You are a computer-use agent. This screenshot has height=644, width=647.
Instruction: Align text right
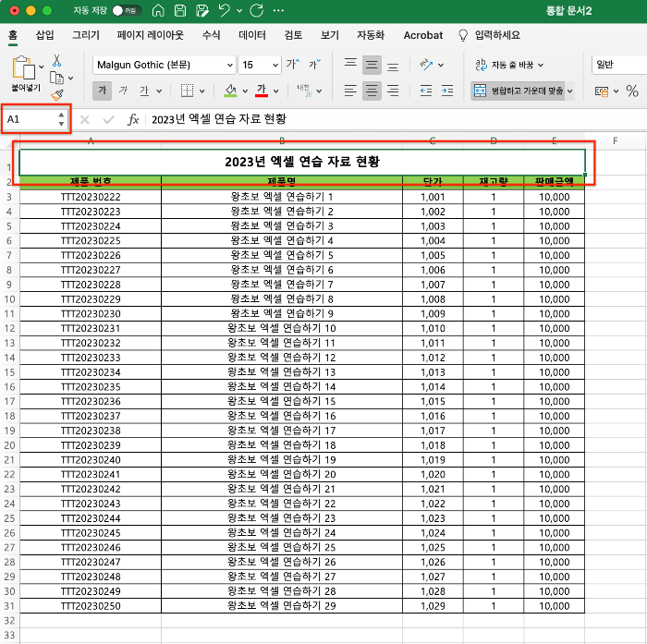pyautogui.click(x=393, y=91)
